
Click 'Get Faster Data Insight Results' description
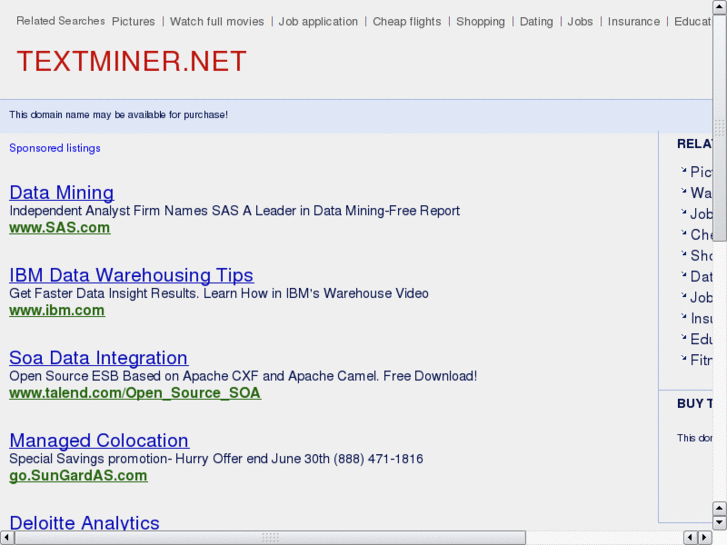218,293
